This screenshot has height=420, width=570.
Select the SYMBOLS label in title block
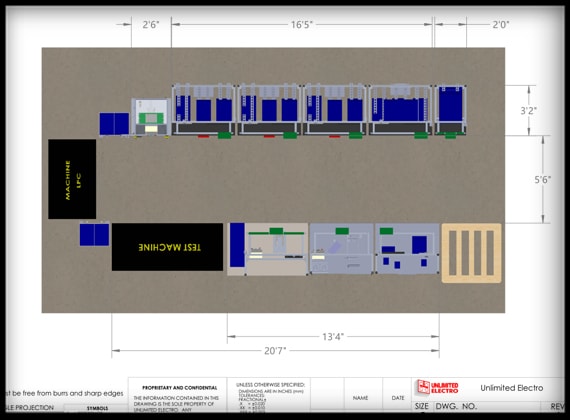[97, 408]
